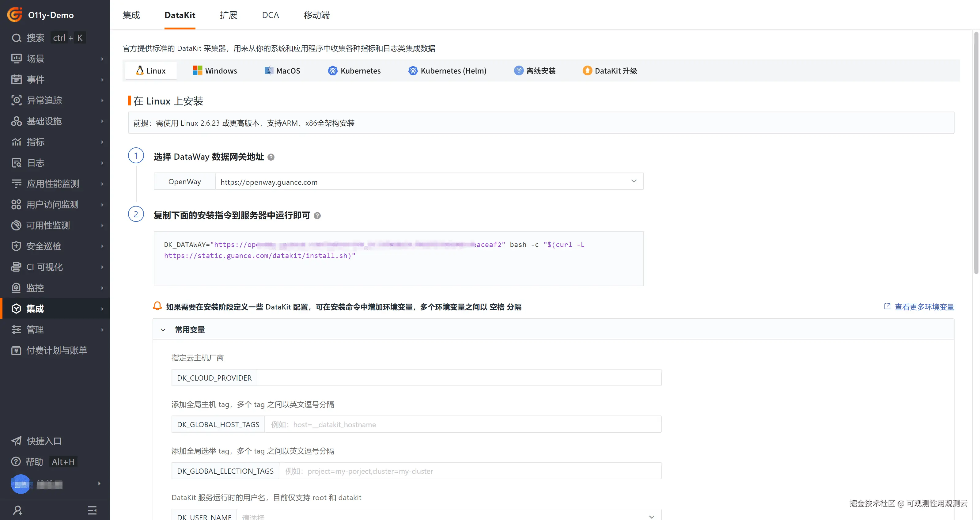Click the 管理 sliders icon
Viewport: 980px width, 520px height.
[x=16, y=329]
